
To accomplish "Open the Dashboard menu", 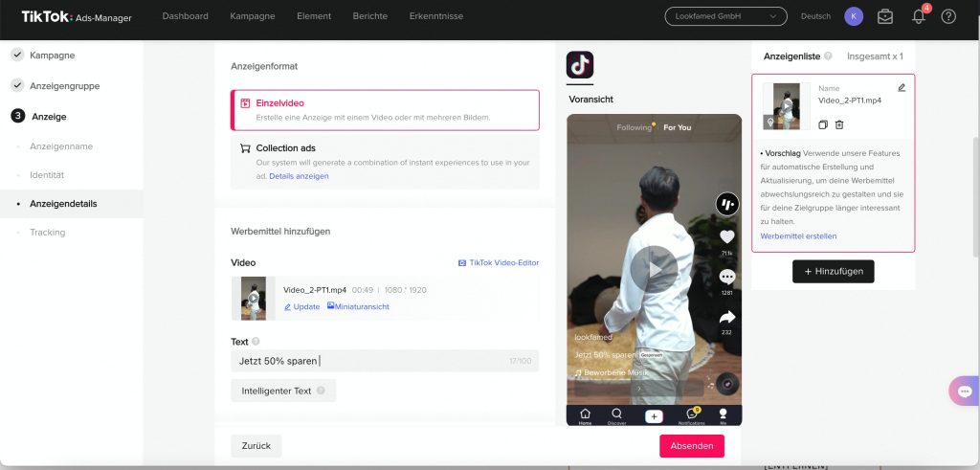I will pos(185,16).
